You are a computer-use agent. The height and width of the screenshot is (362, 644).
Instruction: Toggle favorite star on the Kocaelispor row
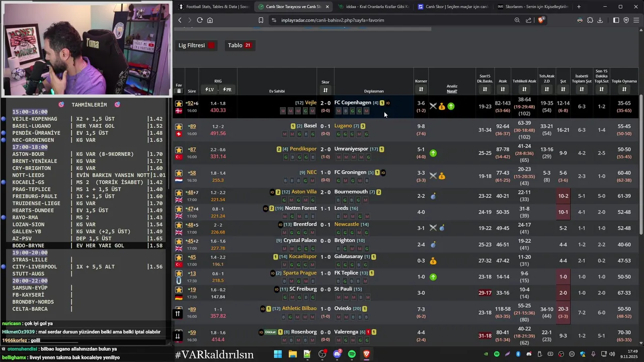[179, 257]
